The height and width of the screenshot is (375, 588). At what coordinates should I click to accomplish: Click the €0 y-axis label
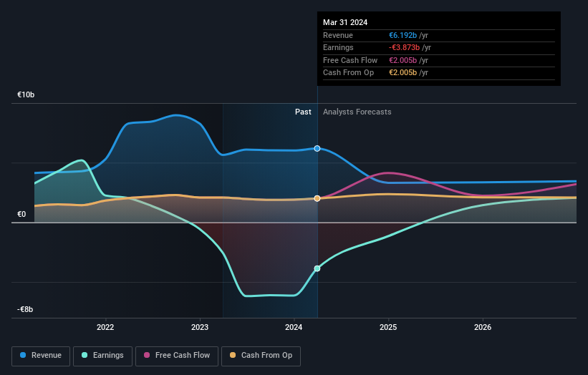(x=21, y=214)
